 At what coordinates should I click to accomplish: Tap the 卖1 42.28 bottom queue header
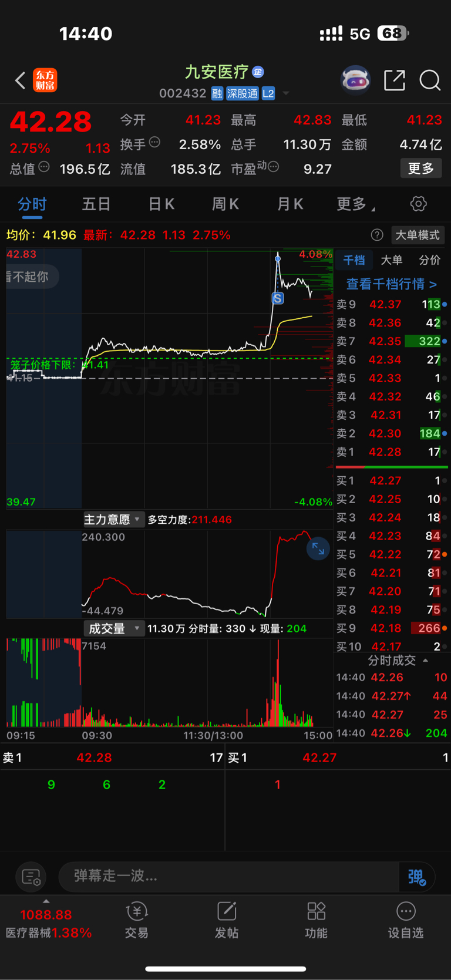112,758
